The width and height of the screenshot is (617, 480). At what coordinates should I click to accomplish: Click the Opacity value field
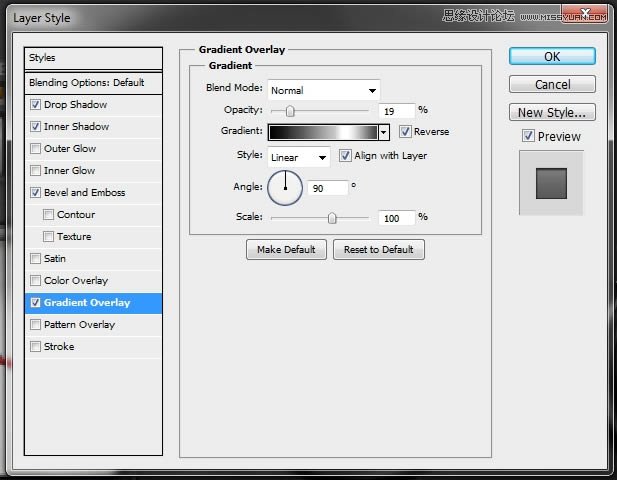[397, 111]
